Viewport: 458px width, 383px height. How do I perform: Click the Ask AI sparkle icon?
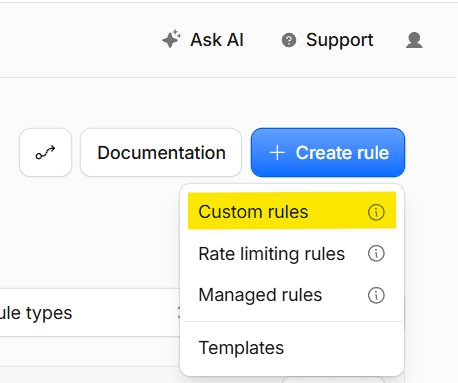click(171, 39)
